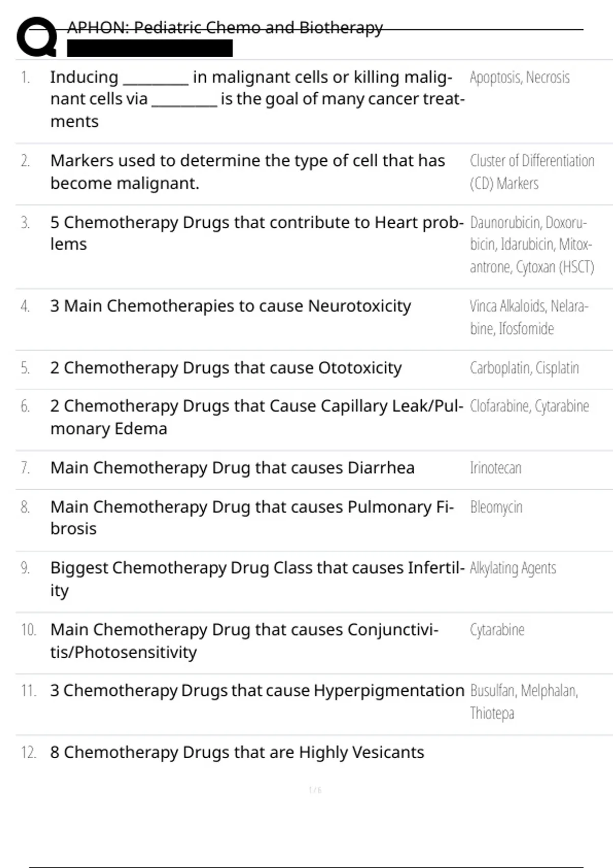The image size is (613, 868).
Task: Click the page number indicator at the bottom
Action: click(x=315, y=790)
